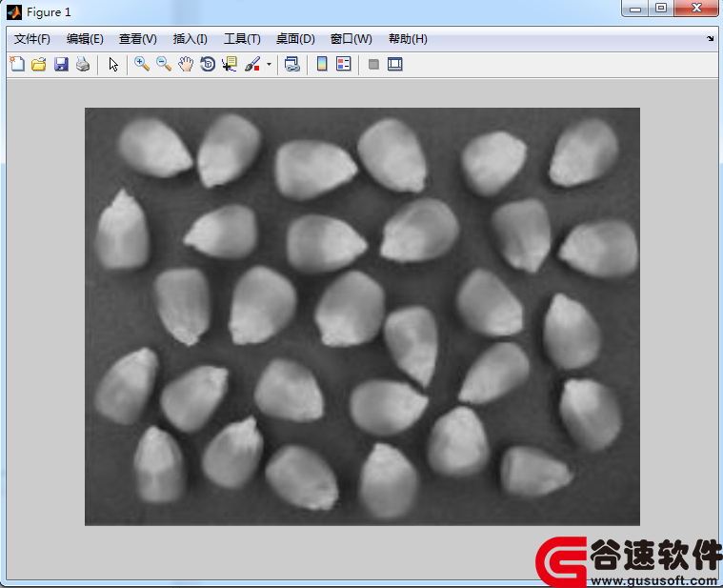723x588 pixels.
Task: Open the 窗口(W) menu
Action: [x=351, y=39]
